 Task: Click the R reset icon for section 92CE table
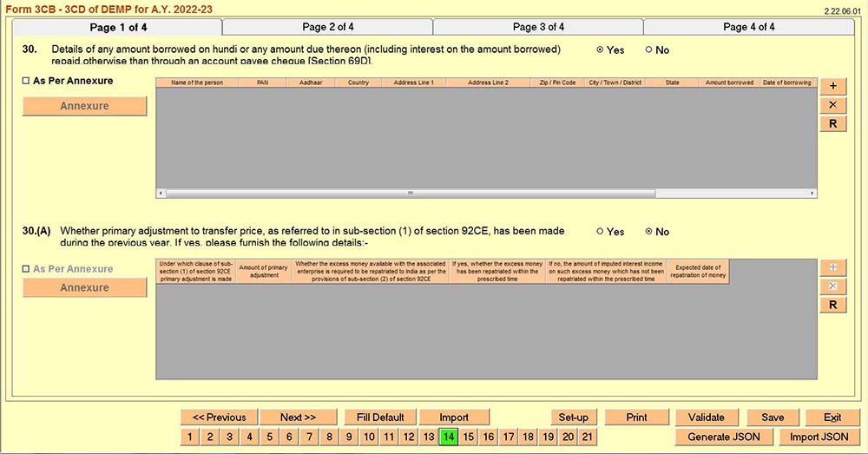click(832, 305)
